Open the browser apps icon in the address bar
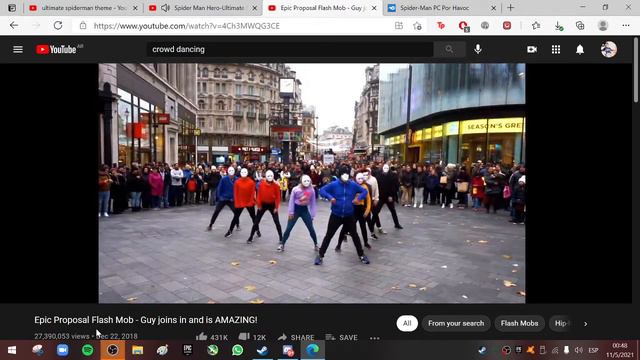 coord(399,26)
